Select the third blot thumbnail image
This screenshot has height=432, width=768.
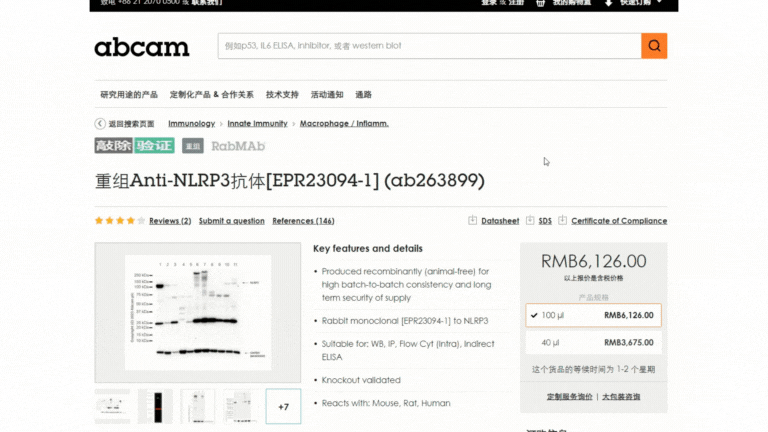[198, 406]
